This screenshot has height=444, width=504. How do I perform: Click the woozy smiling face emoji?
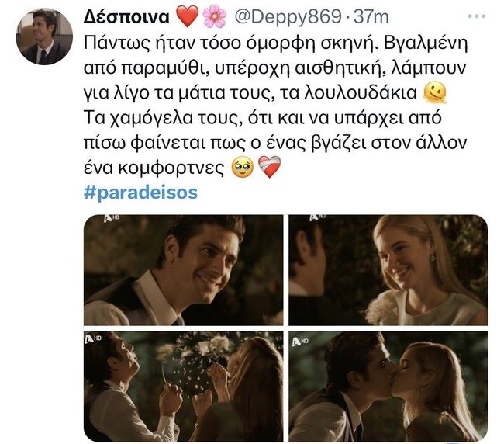point(435,92)
